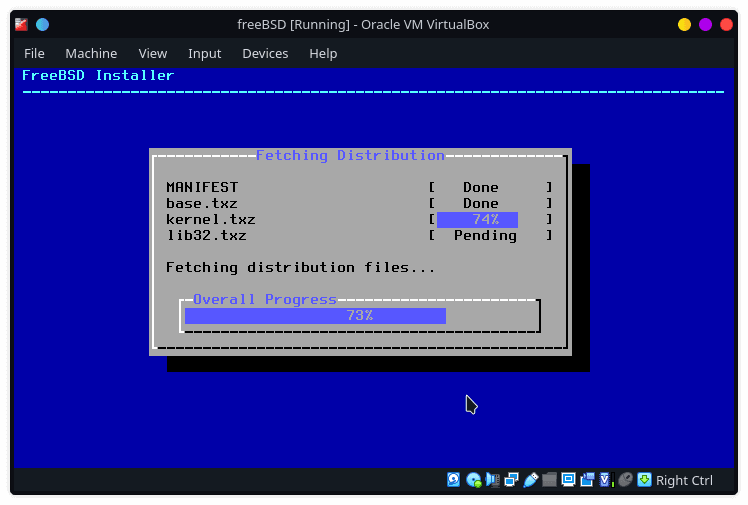Open the USB devices status icon
The width and height of the screenshot is (748, 505).
(530, 479)
